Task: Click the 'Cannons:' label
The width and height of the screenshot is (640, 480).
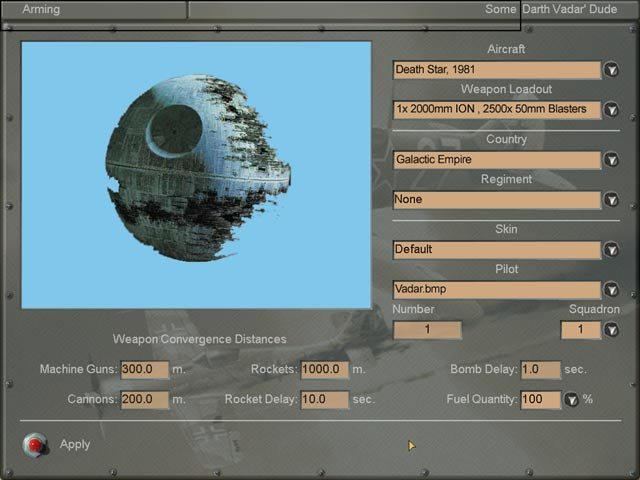Action: pyautogui.click(x=92, y=399)
